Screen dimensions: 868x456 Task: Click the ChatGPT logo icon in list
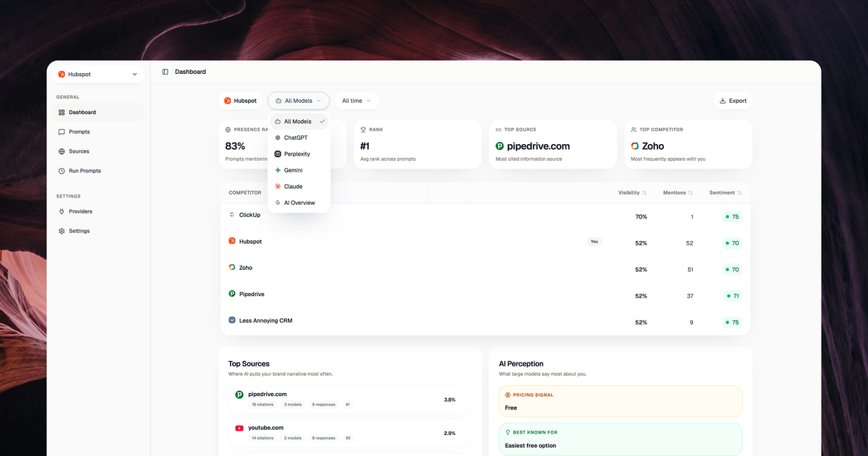tap(278, 138)
